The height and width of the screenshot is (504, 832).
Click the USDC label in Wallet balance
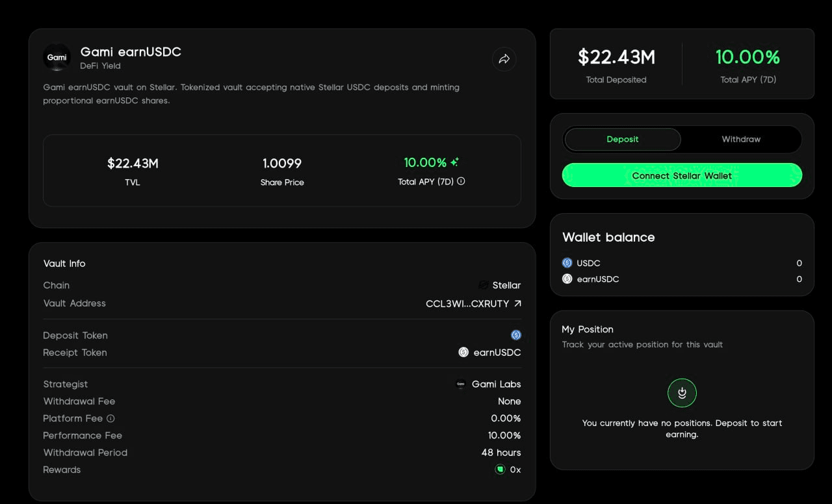[x=588, y=263]
